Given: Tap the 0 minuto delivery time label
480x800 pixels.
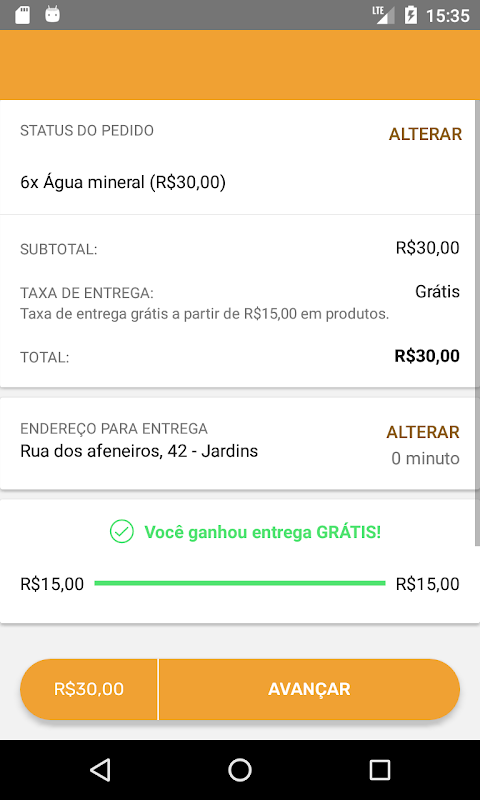Looking at the screenshot, I should coord(425,459).
